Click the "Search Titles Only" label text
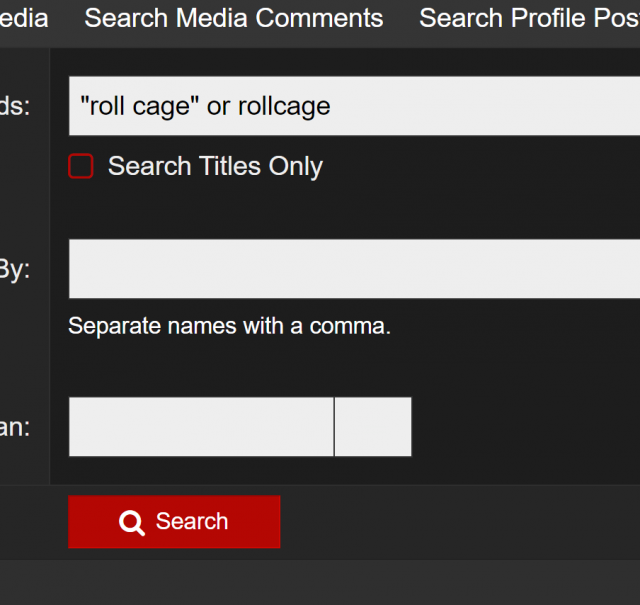This screenshot has width=640, height=605. point(215,166)
